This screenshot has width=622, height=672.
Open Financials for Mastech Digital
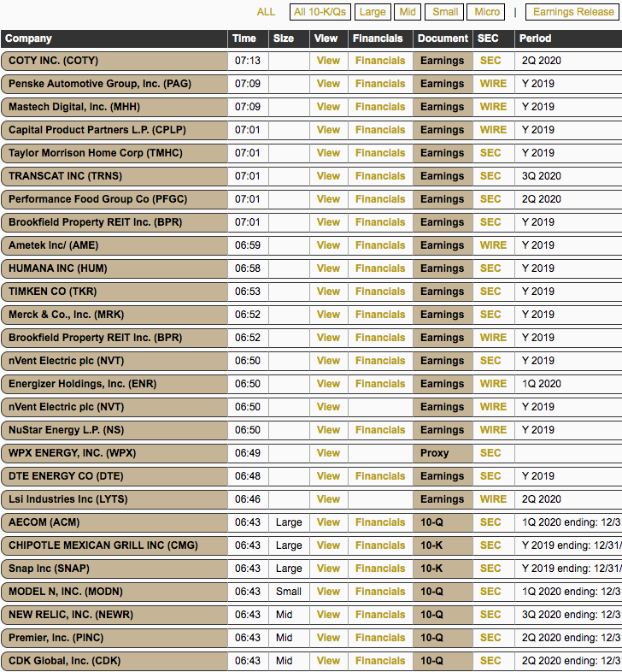[x=380, y=107]
